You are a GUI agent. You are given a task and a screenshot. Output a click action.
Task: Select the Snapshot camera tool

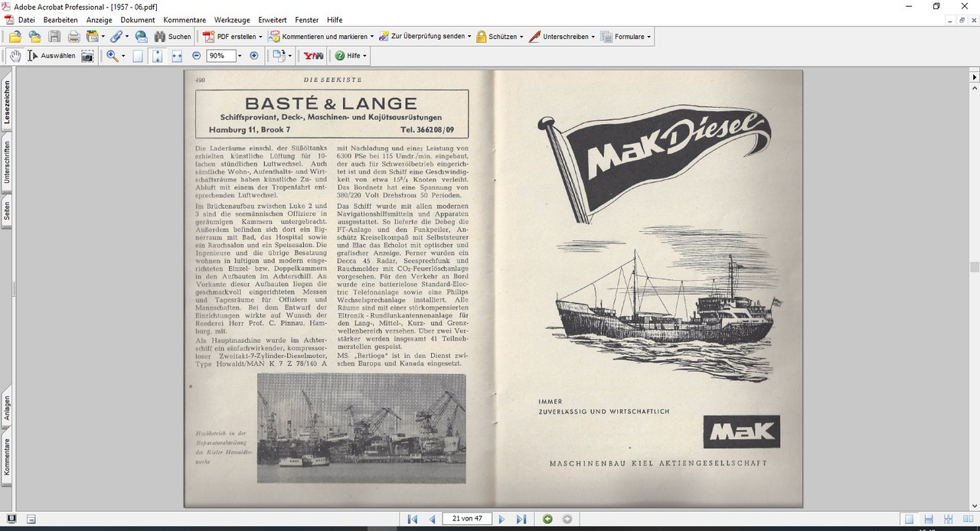point(88,56)
